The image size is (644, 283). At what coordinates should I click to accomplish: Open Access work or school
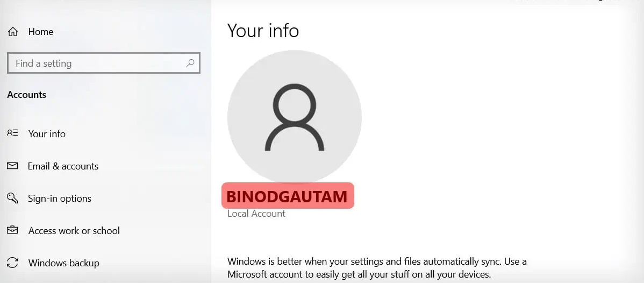click(x=74, y=231)
